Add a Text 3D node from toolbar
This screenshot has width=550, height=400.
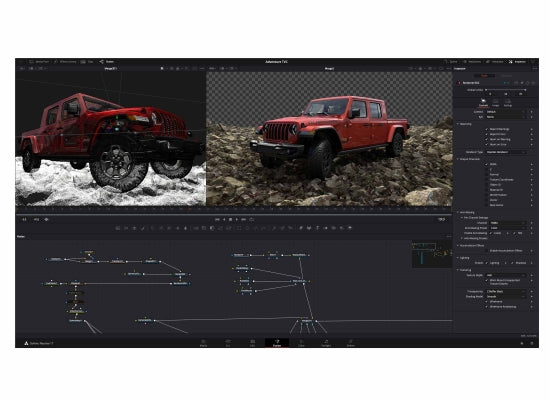pyautogui.click(x=317, y=228)
